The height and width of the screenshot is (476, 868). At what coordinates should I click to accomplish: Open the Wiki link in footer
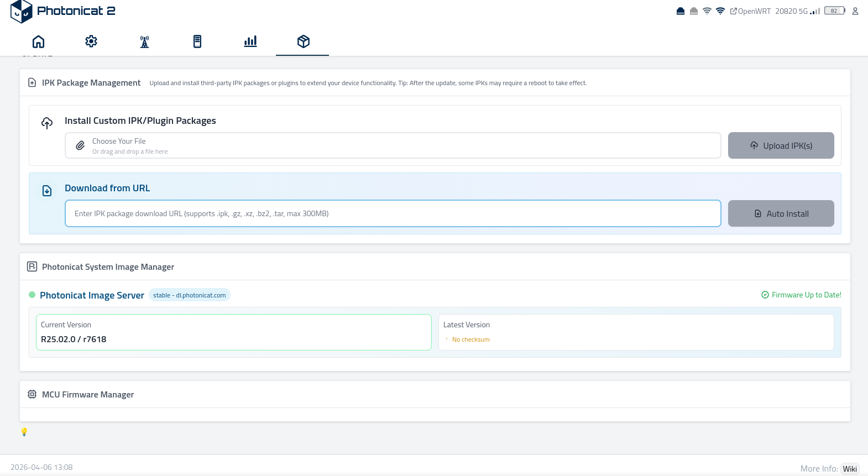pyautogui.click(x=850, y=469)
